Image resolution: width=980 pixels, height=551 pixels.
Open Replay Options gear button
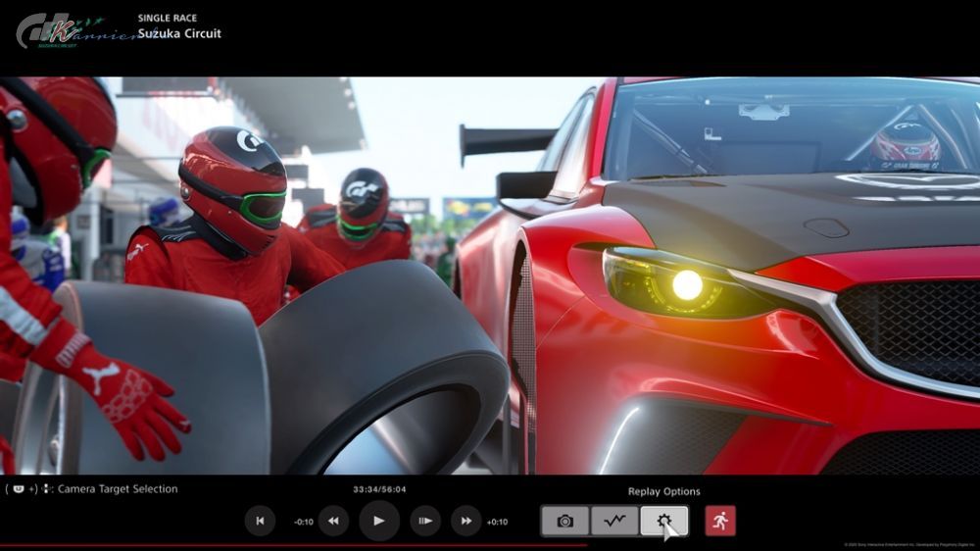click(663, 521)
